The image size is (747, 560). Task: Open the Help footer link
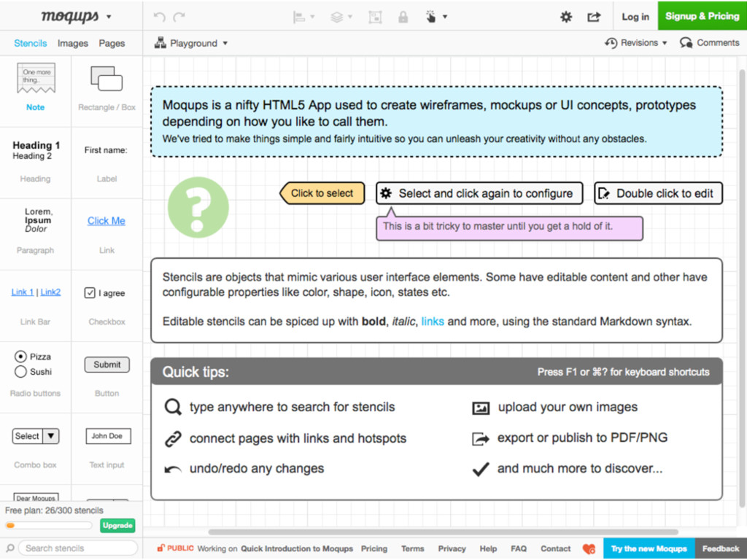click(488, 548)
